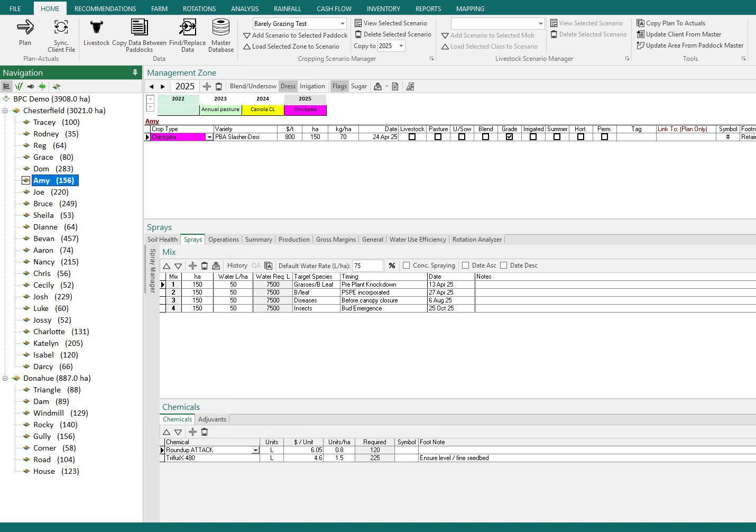
Task: Open the RAINFALL ribbon tab
Action: (287, 8)
